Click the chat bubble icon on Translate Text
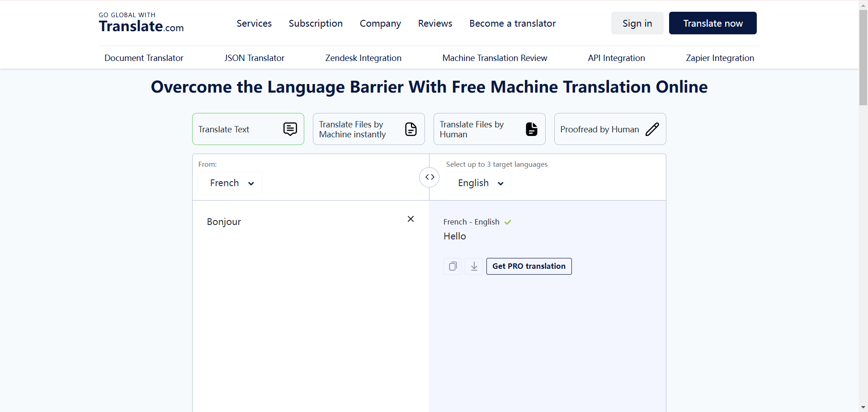Viewport: 868px width, 412px height. point(290,129)
